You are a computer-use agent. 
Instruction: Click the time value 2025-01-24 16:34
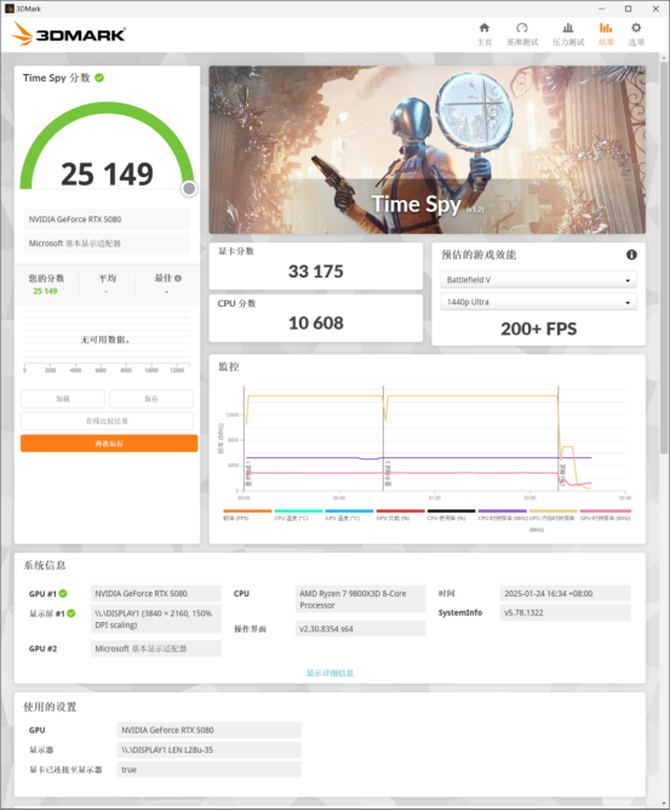click(565, 593)
